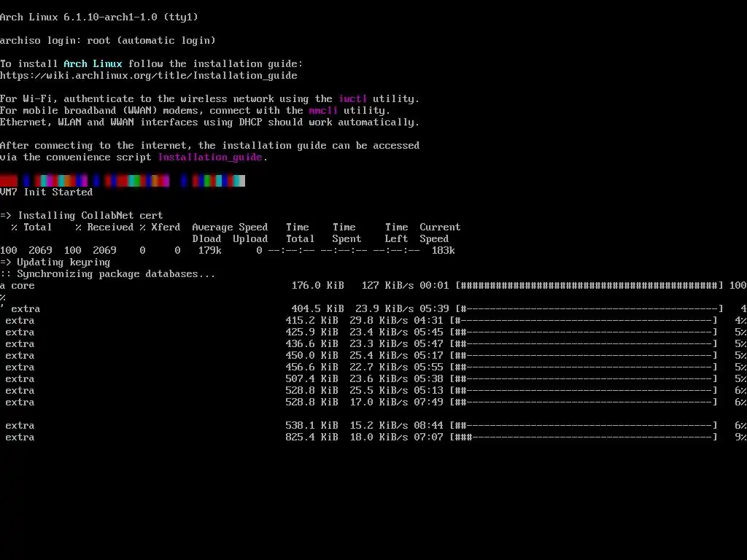747x560 pixels.
Task: Click the magenta "iwctl" utility name
Action: (x=352, y=99)
